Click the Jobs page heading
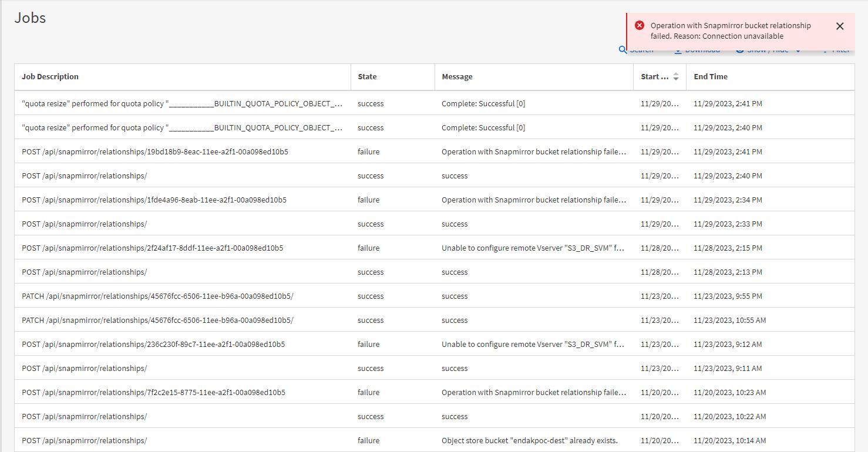This screenshot has width=868, height=452. pos(30,18)
